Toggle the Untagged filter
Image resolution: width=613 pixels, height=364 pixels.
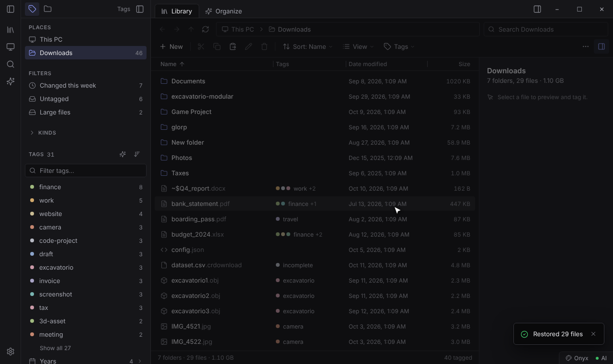tap(86, 99)
